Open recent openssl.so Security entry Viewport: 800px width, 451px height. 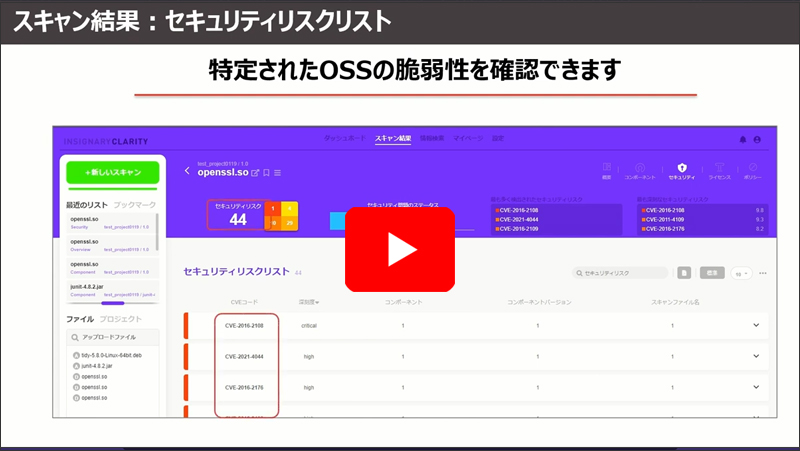pyautogui.click(x=110, y=223)
